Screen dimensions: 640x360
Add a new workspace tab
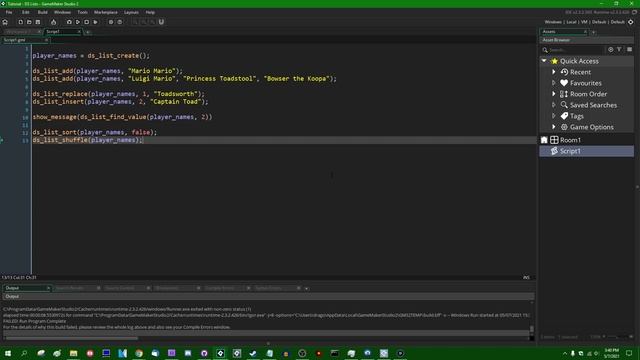coord(87,32)
